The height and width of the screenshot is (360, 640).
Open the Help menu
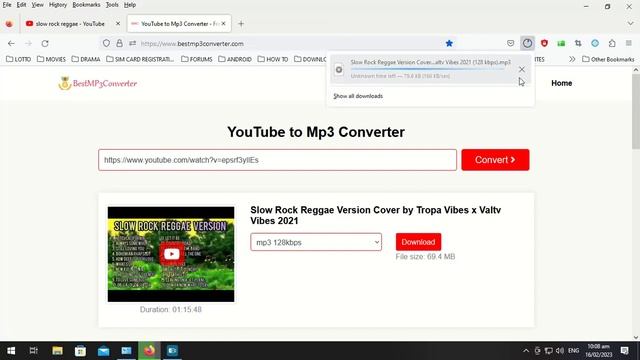pyautogui.click(x=130, y=5)
